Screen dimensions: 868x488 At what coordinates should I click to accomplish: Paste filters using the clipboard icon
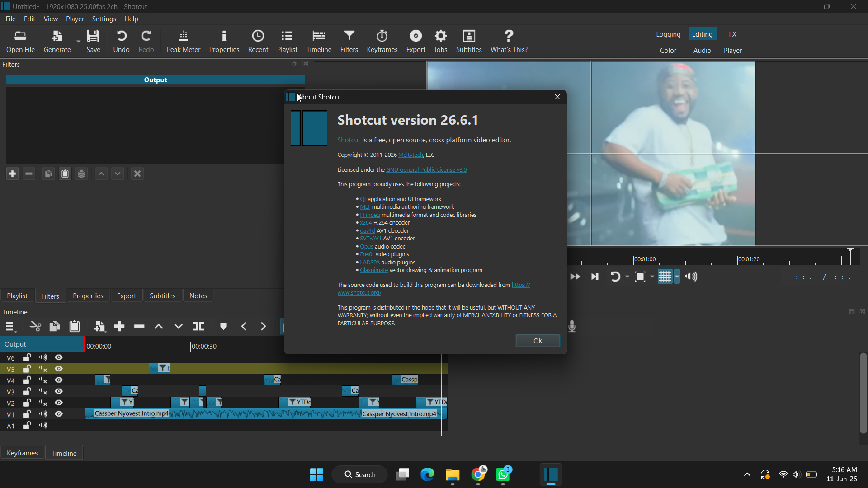click(65, 174)
